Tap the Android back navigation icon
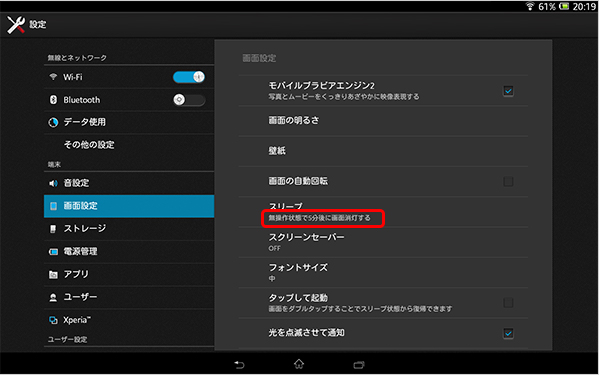The image size is (600, 375). point(240,365)
